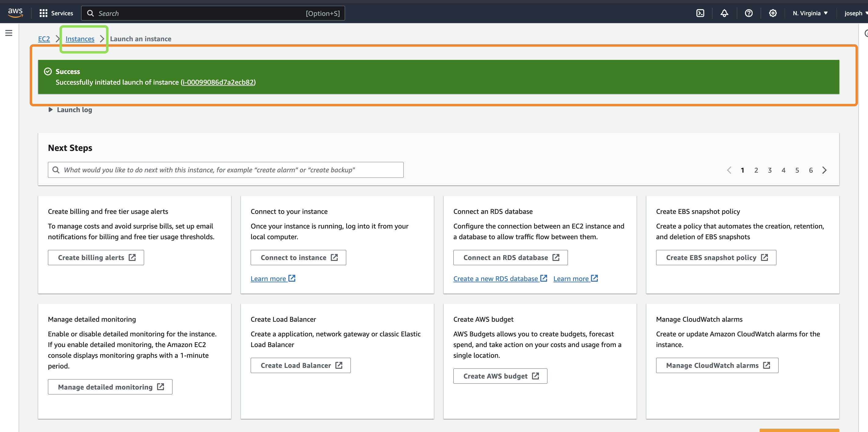This screenshot has height=432, width=868.
Task: Open AWS CloudShell terminal icon
Action: (700, 13)
